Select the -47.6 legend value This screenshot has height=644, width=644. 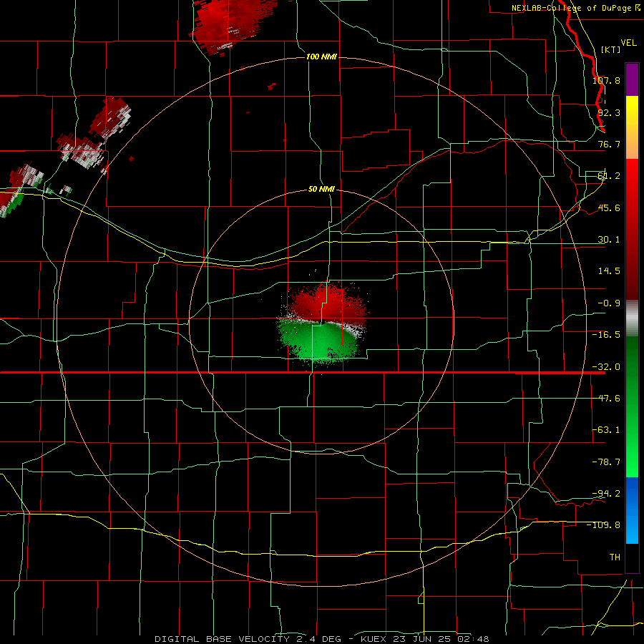607,399
